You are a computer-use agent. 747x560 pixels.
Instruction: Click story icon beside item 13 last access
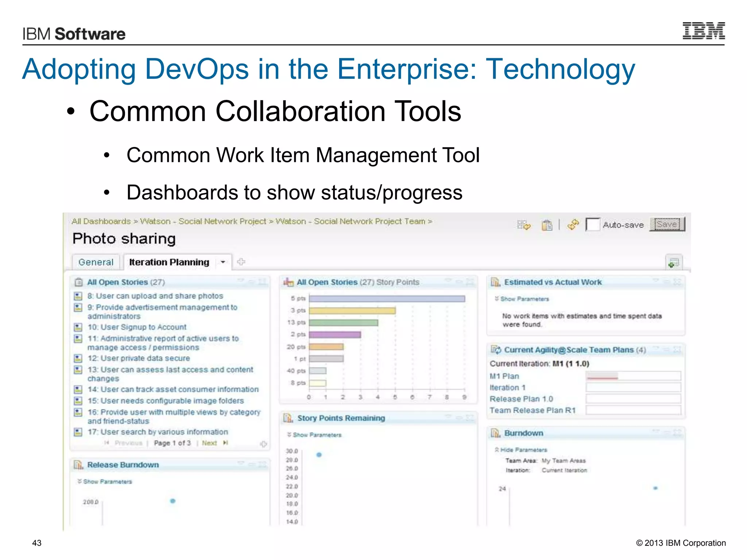point(78,370)
